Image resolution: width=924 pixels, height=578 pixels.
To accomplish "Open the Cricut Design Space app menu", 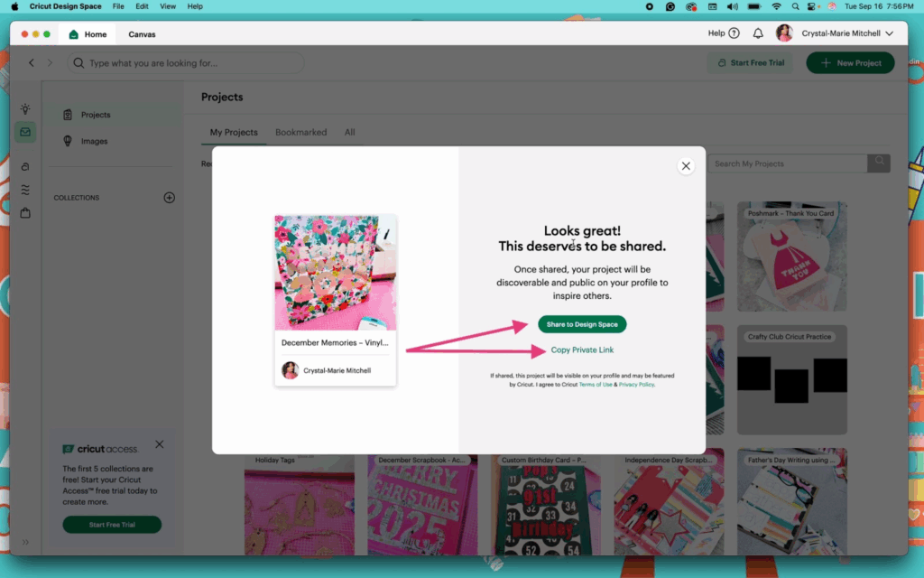I will click(65, 6).
